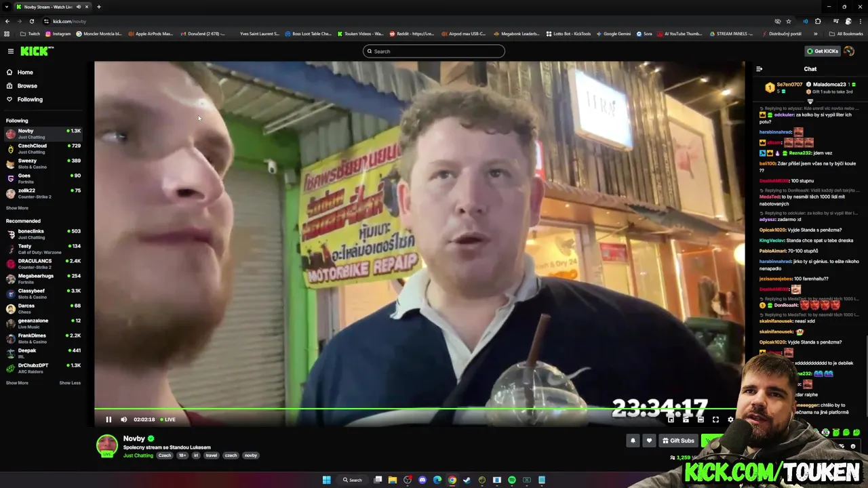868x488 pixels.
Task: Click the Just Chatting category link
Action: tap(138, 455)
